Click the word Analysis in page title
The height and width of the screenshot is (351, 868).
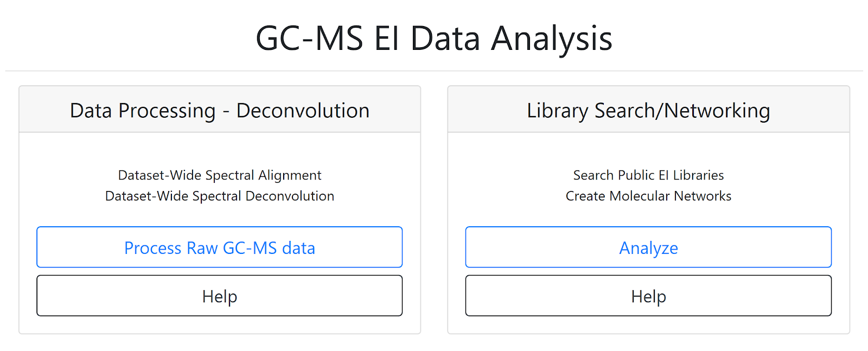coord(552,40)
